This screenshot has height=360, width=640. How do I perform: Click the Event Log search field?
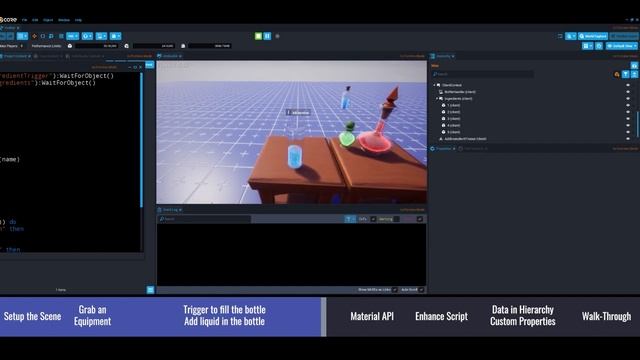tap(204, 219)
